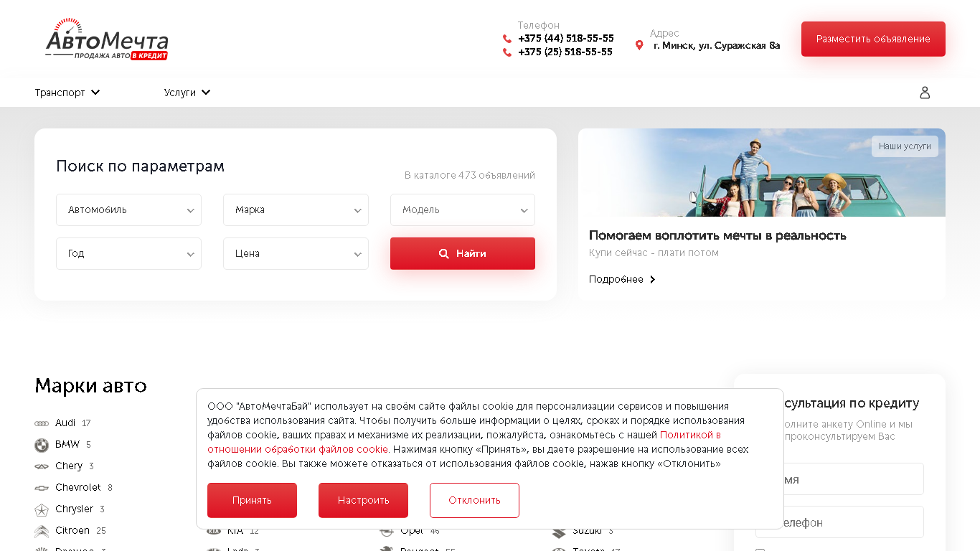The width and height of the screenshot is (980, 551).
Task: Click 'В каталоге 473 объявлений' text
Action: pos(470,175)
